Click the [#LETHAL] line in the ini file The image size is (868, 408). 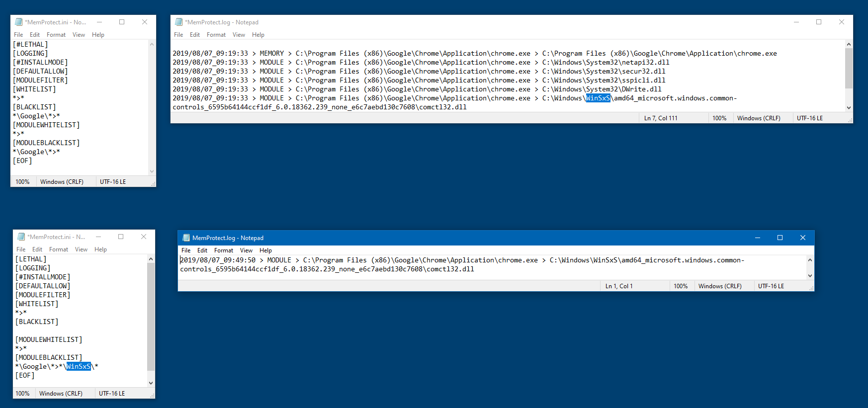(x=30, y=44)
